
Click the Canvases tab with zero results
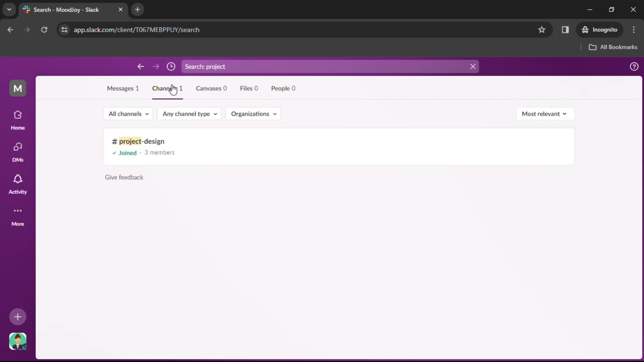[211, 88]
